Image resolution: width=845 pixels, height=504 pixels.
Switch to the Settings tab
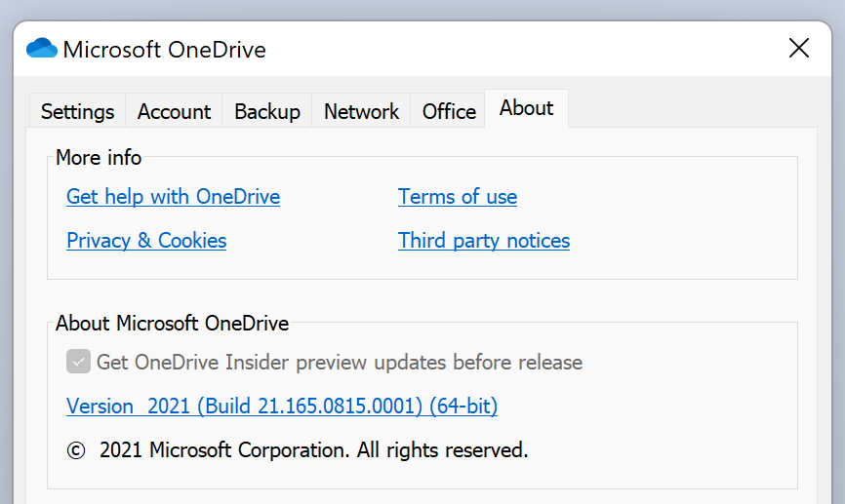[x=78, y=111]
